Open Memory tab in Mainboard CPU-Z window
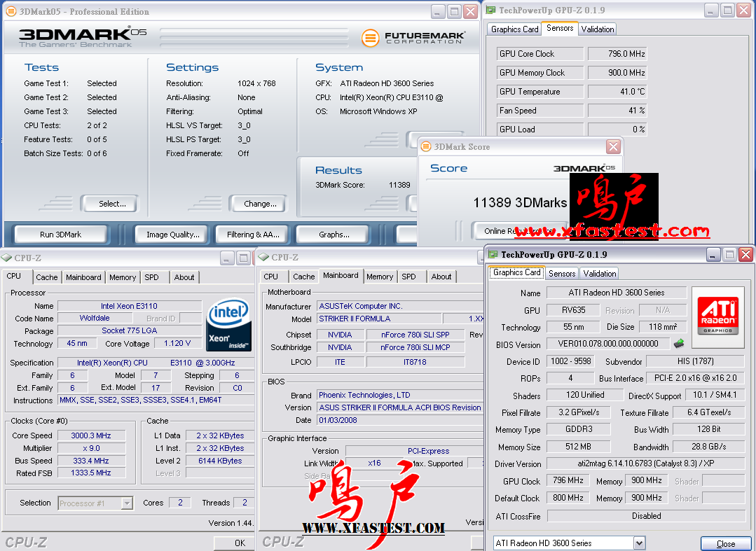The height and width of the screenshot is (551, 756). [380, 277]
